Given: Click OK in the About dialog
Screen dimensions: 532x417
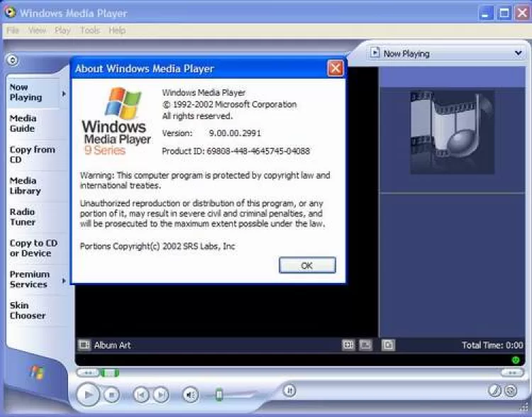Looking at the screenshot, I should point(306,265).
